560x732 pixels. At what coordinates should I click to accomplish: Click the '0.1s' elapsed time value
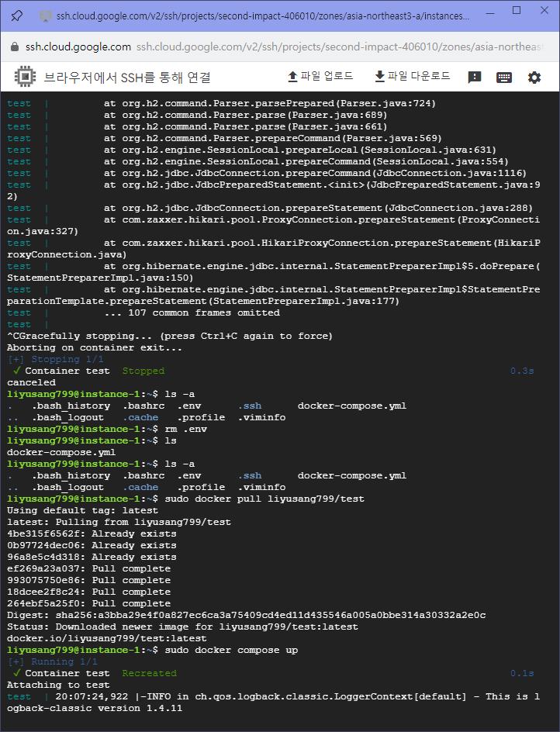(522, 674)
